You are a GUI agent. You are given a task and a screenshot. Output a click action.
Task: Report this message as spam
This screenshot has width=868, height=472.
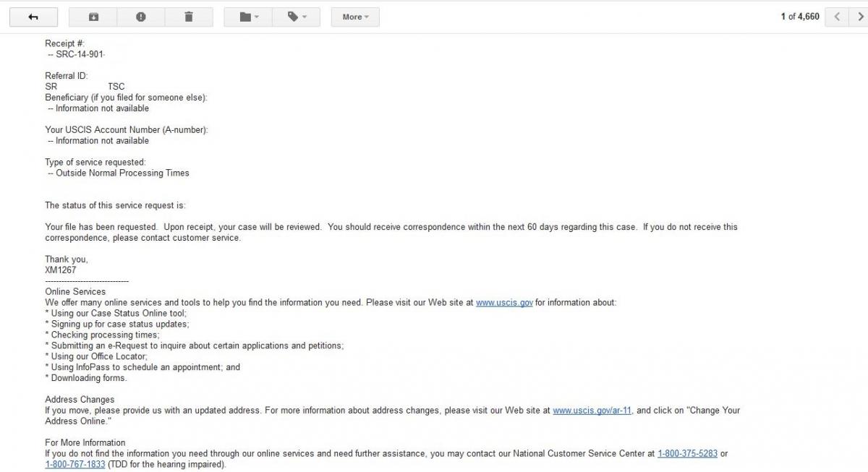pos(140,17)
